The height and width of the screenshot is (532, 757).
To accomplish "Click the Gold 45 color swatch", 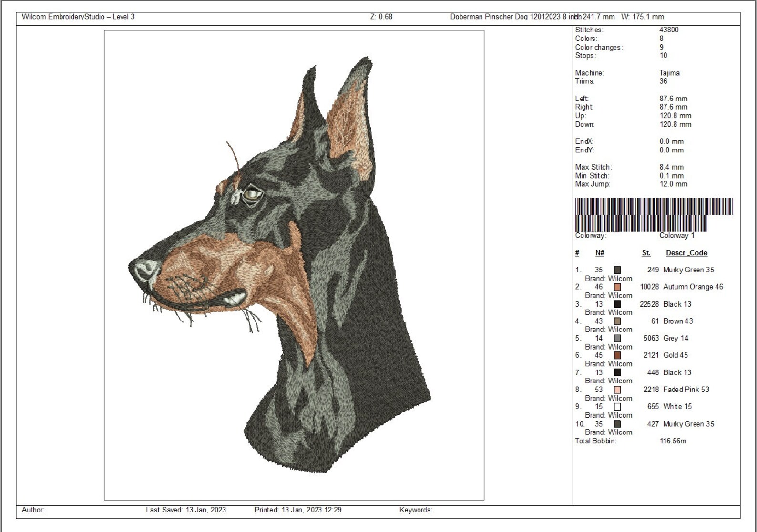I will point(617,355).
